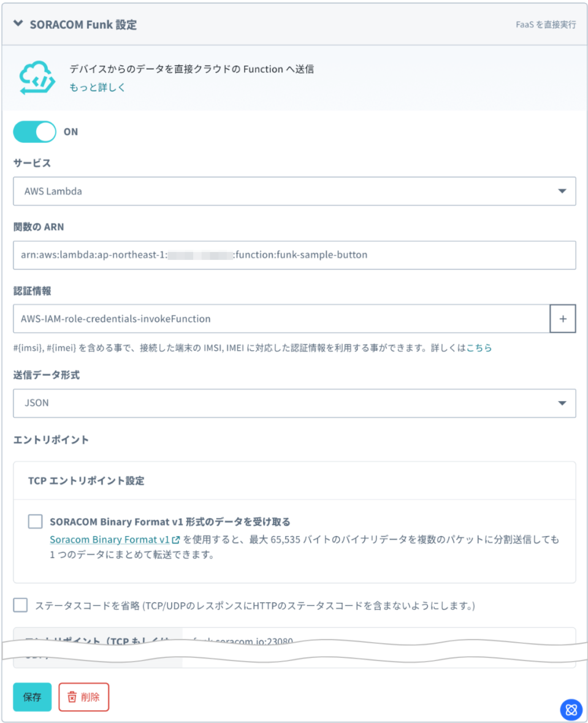588x723 pixels.
Task: Open the Soracom Binary Format v1 link
Action: click(x=110, y=540)
